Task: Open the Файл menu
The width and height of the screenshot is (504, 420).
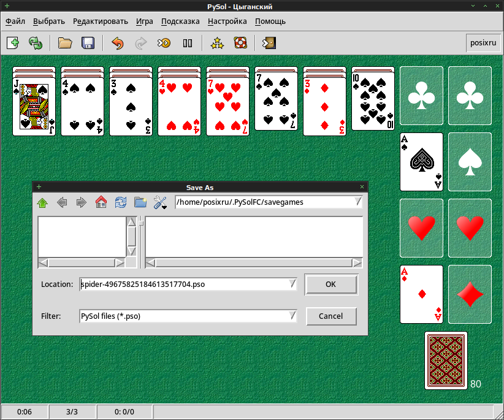Action: pos(15,21)
